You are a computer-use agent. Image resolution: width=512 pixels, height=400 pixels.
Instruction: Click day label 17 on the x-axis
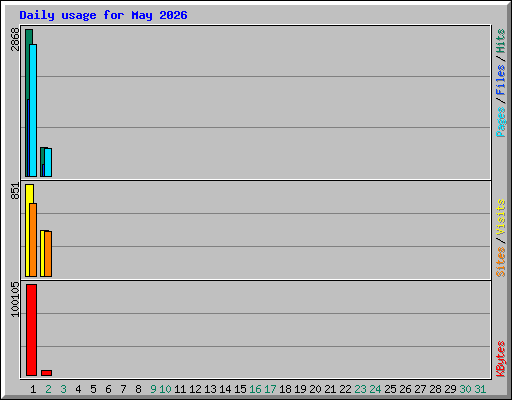[x=270, y=389]
